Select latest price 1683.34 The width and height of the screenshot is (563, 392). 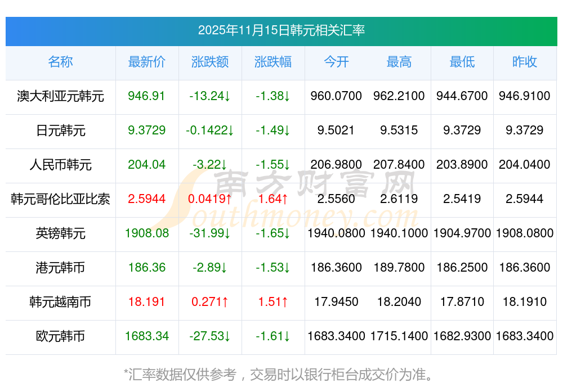147,336
